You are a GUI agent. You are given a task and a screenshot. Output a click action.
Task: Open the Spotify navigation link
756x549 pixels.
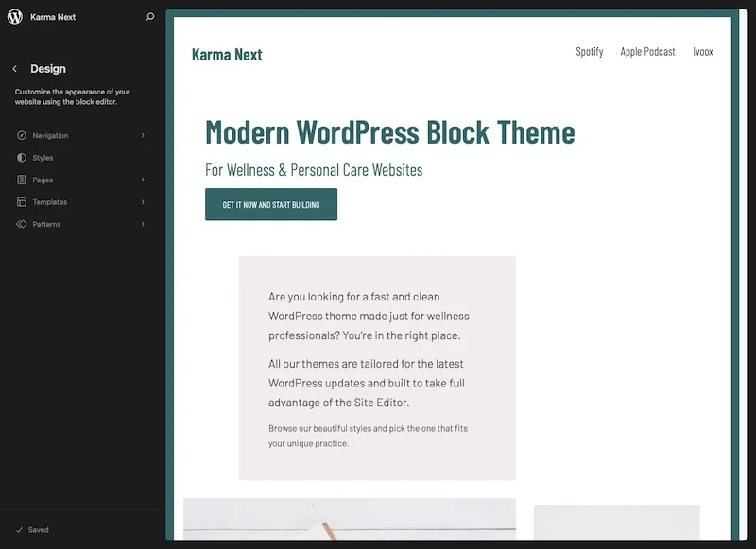(589, 52)
